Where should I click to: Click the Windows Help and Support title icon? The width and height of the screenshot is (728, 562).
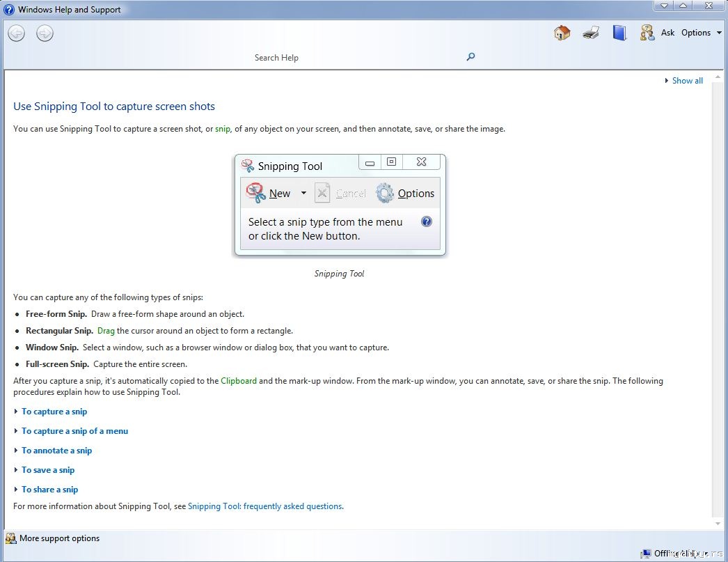(9, 9)
